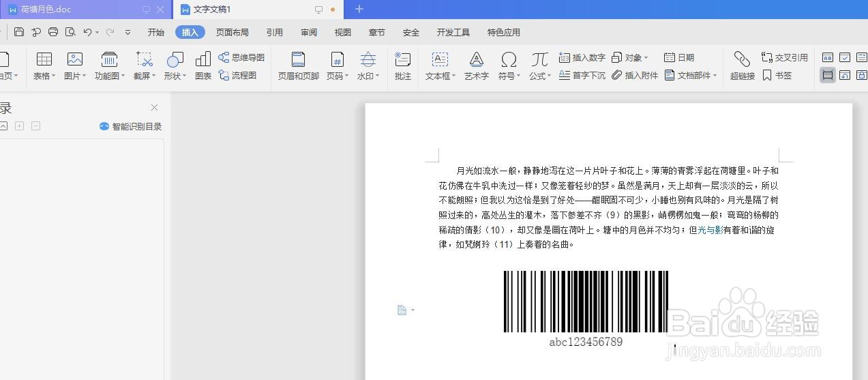Open 页眉和页脚 header and footer
Viewport: 868px width, 380px height.
click(298, 66)
